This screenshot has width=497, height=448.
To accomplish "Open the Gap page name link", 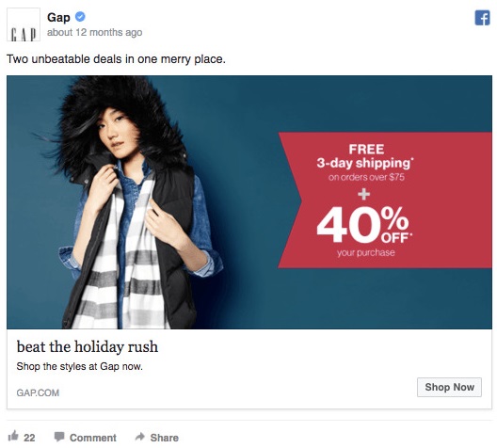I will (x=58, y=17).
